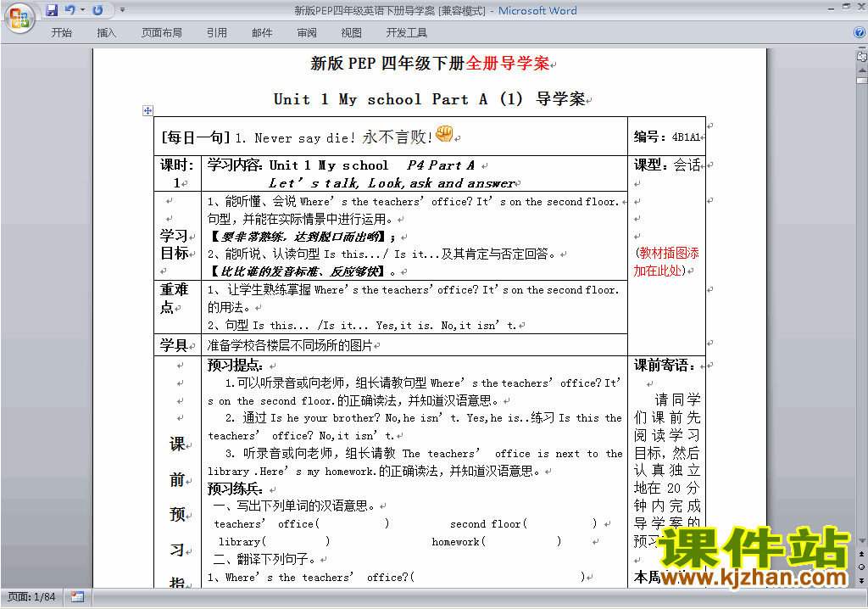This screenshot has height=609, width=868.
Task: Click the bold text 【要非常熟练, 达到脱口而出哟】
Action: (298, 237)
